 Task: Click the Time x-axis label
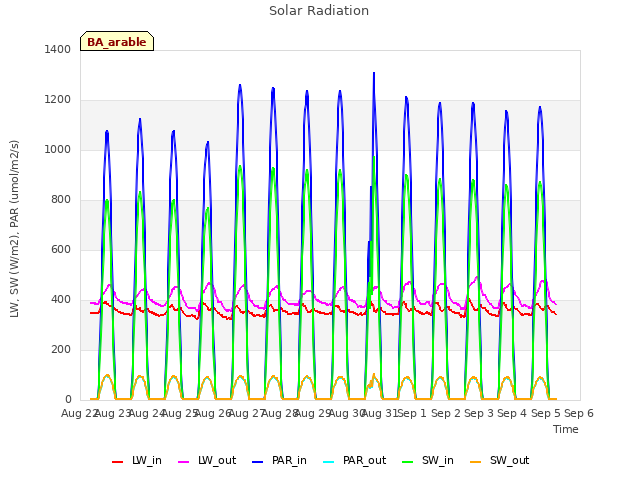click(565, 429)
